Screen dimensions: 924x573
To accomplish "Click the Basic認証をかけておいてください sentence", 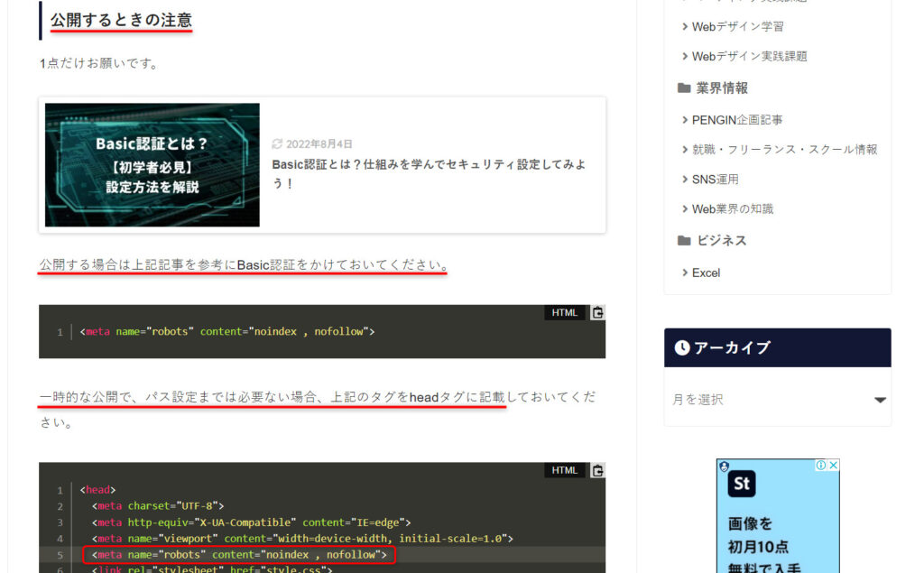I will 244,265.
